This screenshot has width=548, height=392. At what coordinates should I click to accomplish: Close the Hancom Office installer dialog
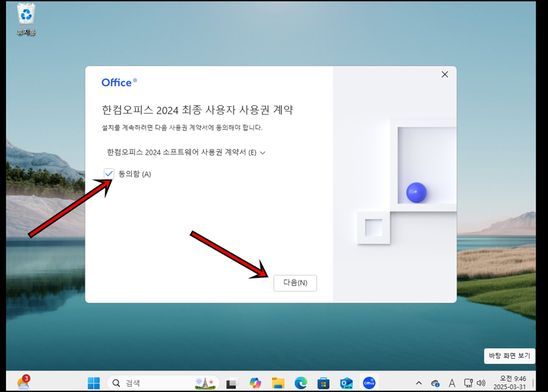point(444,74)
